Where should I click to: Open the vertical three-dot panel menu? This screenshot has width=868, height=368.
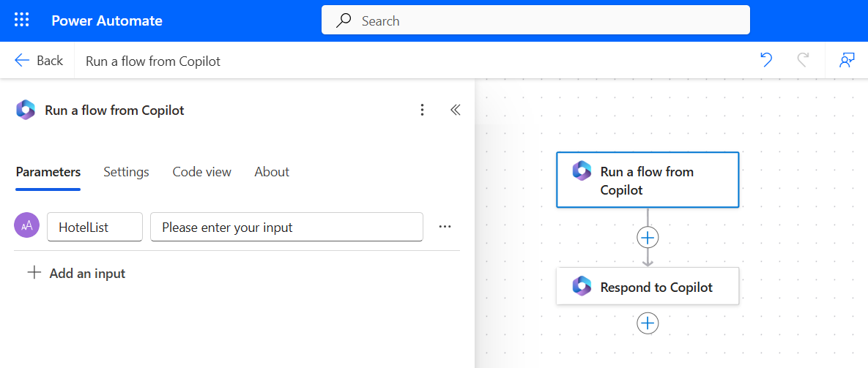pyautogui.click(x=422, y=110)
